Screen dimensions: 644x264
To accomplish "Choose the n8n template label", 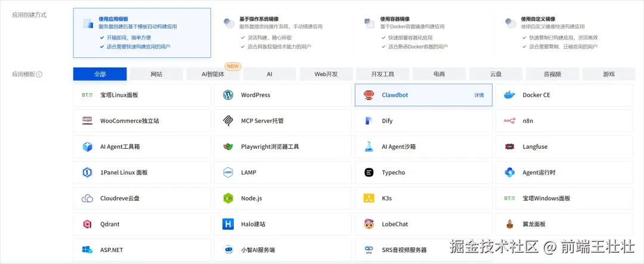I will (528, 121).
